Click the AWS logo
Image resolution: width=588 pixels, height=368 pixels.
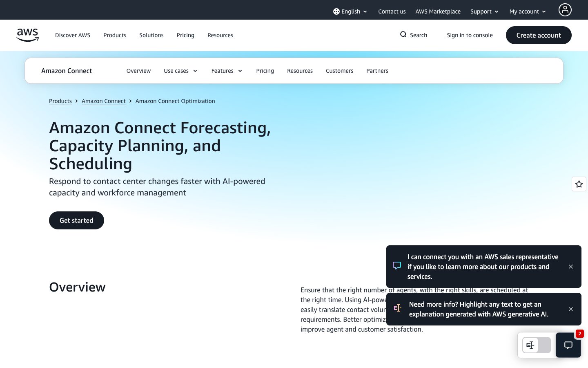click(x=27, y=35)
